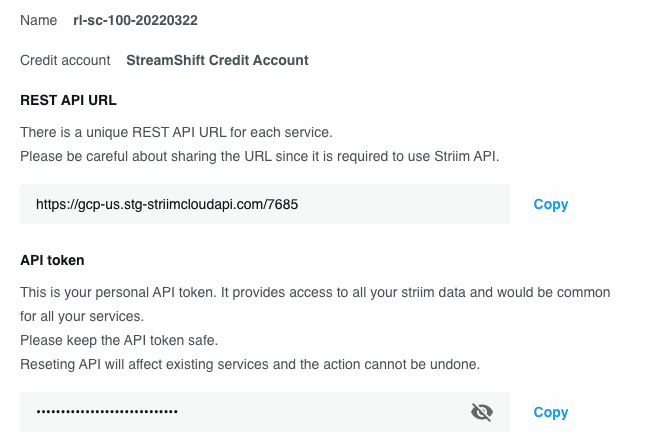Screen dimensions: 646x446
Task: Click the 'for all your services.' line
Action: click(82, 316)
